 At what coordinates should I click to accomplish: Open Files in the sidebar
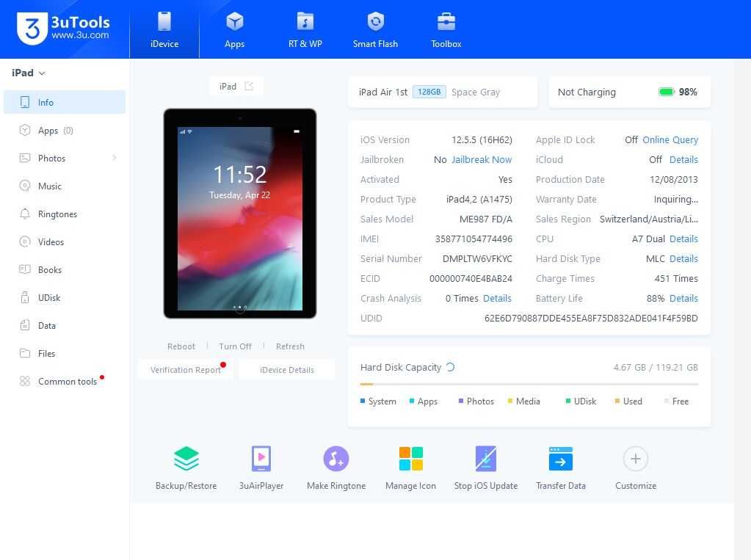tap(65, 353)
